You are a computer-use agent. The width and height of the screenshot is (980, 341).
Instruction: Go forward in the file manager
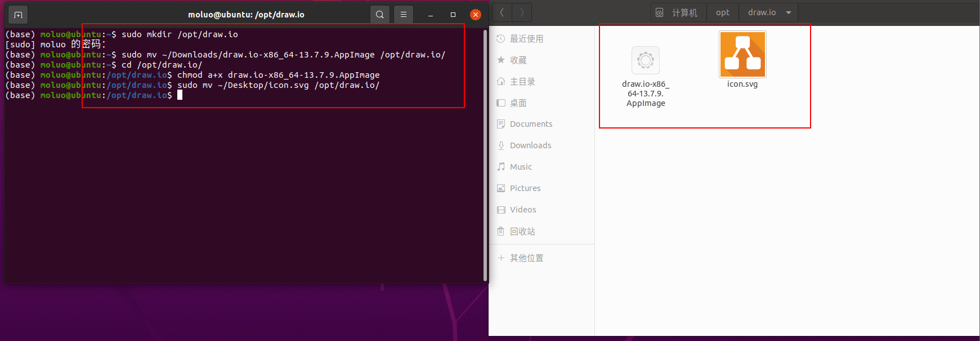coord(522,12)
